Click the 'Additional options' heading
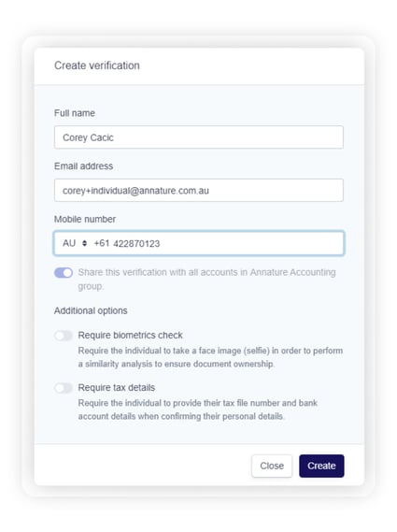The image size is (397, 532). 91,310
